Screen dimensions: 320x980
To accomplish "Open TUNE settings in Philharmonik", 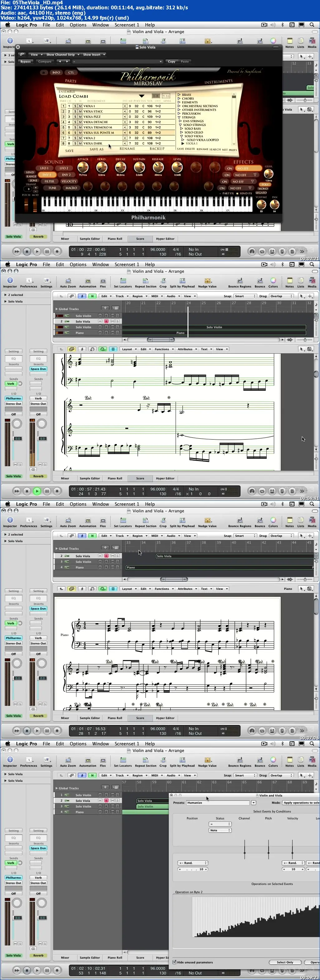I will (52, 188).
